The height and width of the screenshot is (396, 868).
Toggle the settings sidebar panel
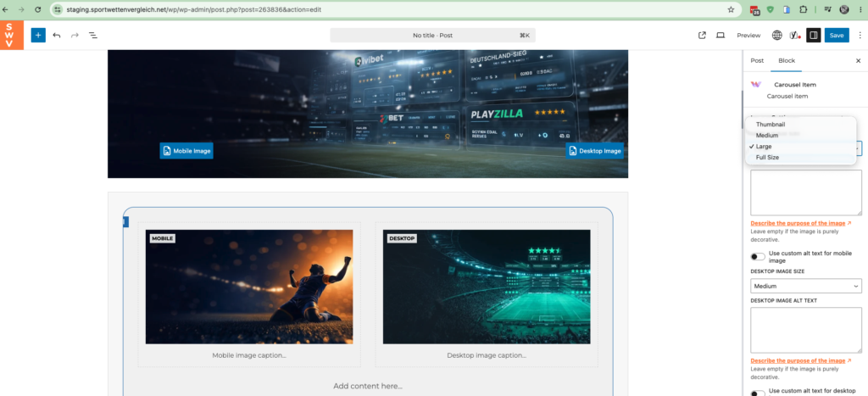(813, 36)
